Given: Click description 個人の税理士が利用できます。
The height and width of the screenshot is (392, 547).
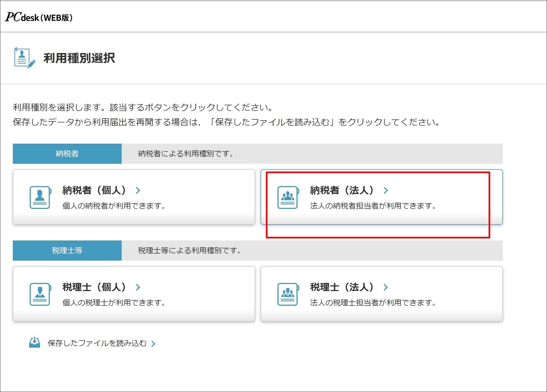Looking at the screenshot, I should 114,303.
